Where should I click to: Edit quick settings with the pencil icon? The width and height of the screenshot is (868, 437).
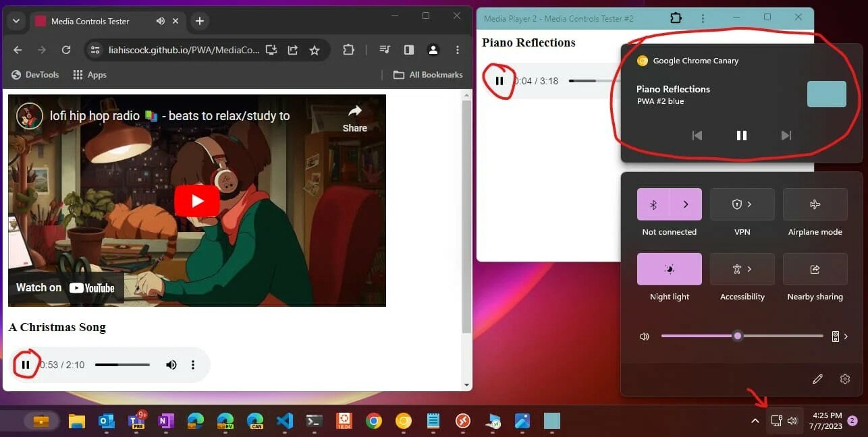click(x=817, y=379)
